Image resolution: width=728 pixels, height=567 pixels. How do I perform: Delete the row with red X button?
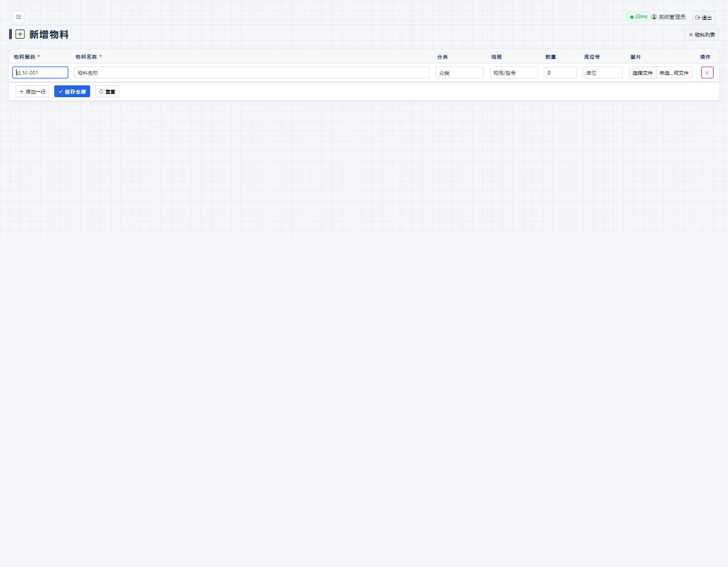click(x=707, y=72)
